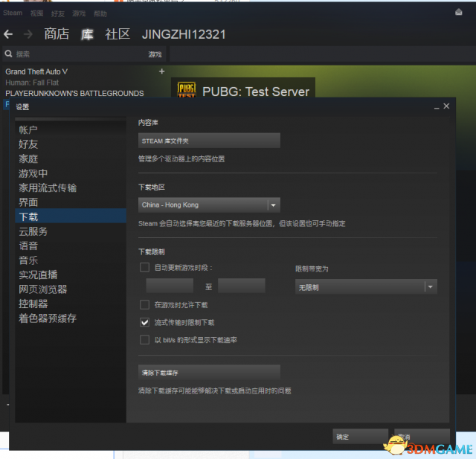Select 音乐 in the settings sidebar
The width and height of the screenshot is (476, 459).
pyautogui.click(x=71, y=260)
